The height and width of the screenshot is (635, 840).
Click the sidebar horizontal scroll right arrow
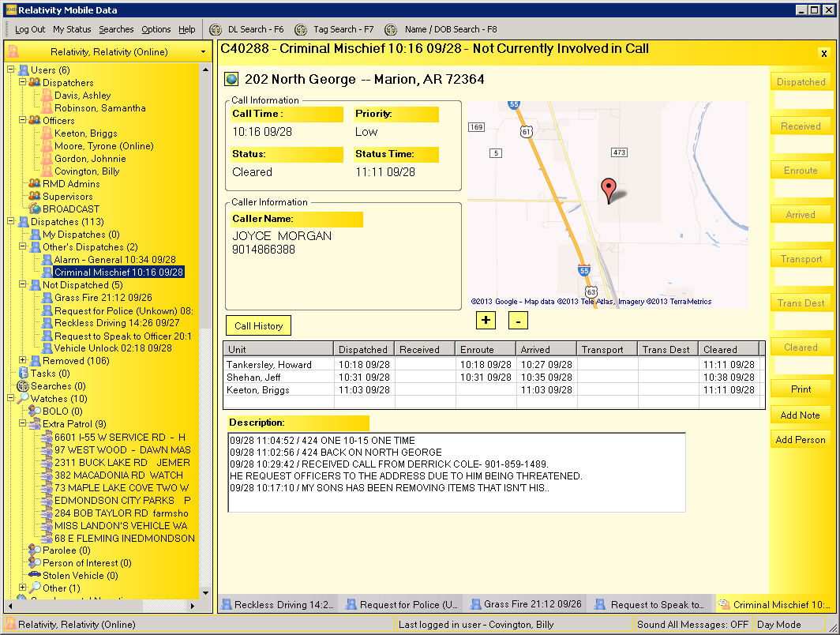click(193, 606)
